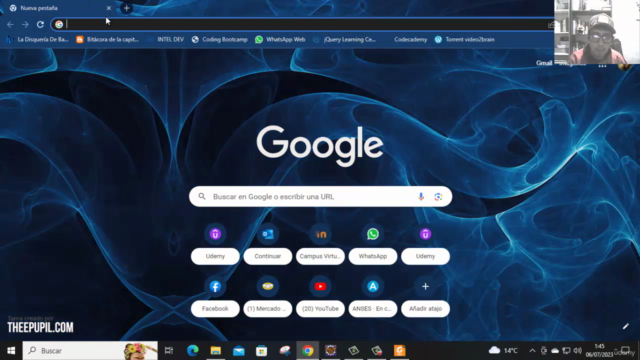Open second Udemy shortcut after WhatsApp
Image resolution: width=640 pixels, height=360 pixels.
tap(425, 234)
